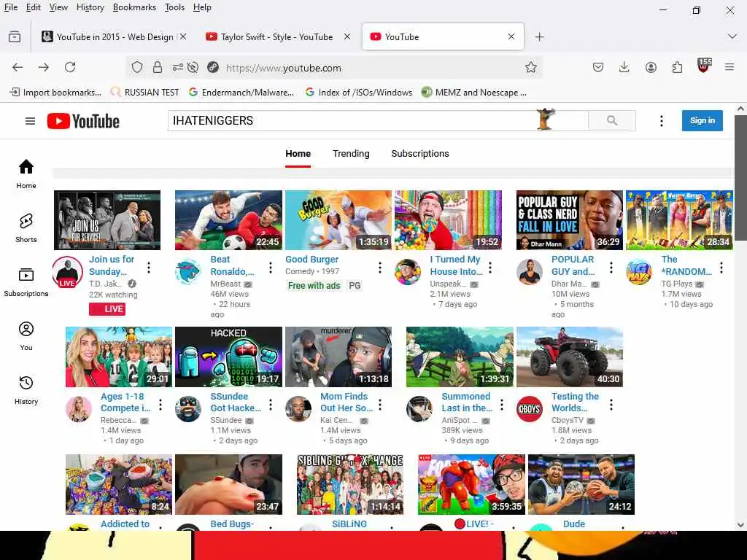Click MrBeast channel avatar
The width and height of the screenshot is (747, 560).
(188, 272)
